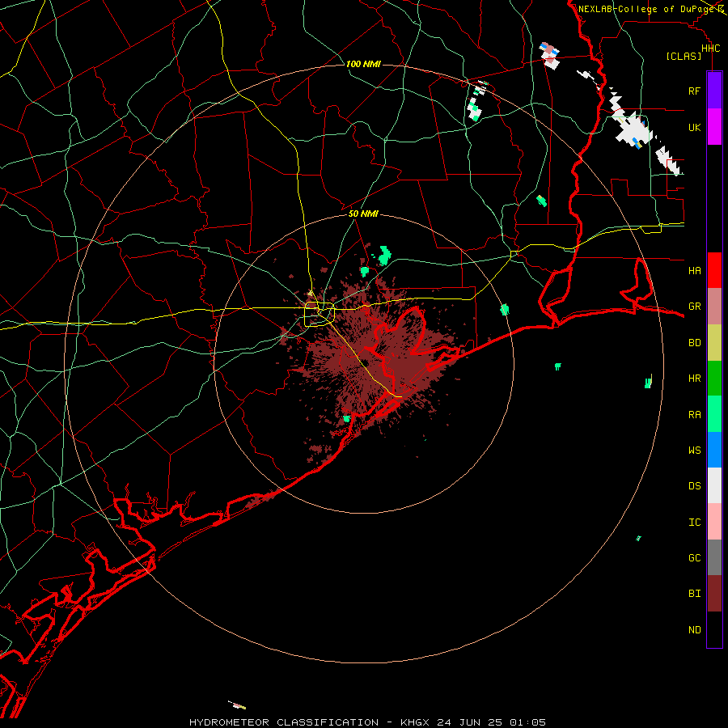Click the "HYDROMETEOR CLASSIFICATION - KHGX" title text

click(x=309, y=722)
